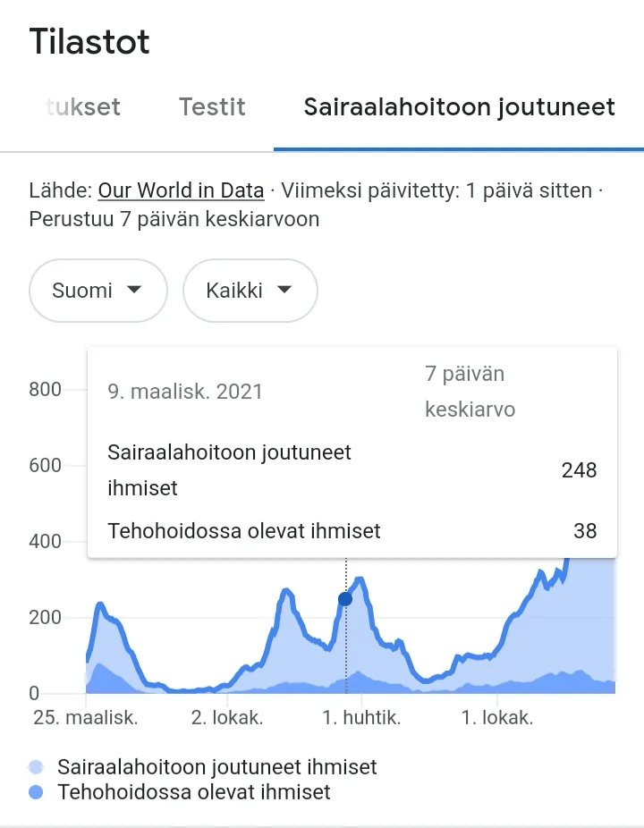Click the arrow icon beside Kaikki
This screenshot has height=828, width=644.
tap(284, 290)
